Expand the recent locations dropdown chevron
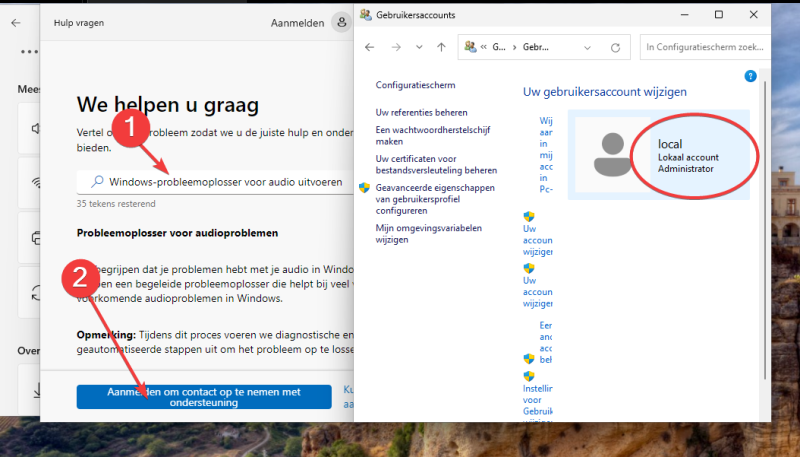 (419, 47)
